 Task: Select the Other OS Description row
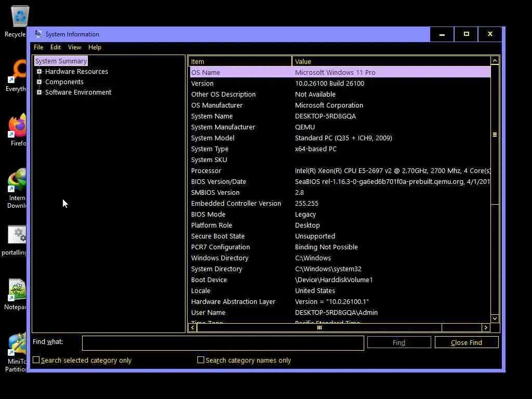[340, 95]
